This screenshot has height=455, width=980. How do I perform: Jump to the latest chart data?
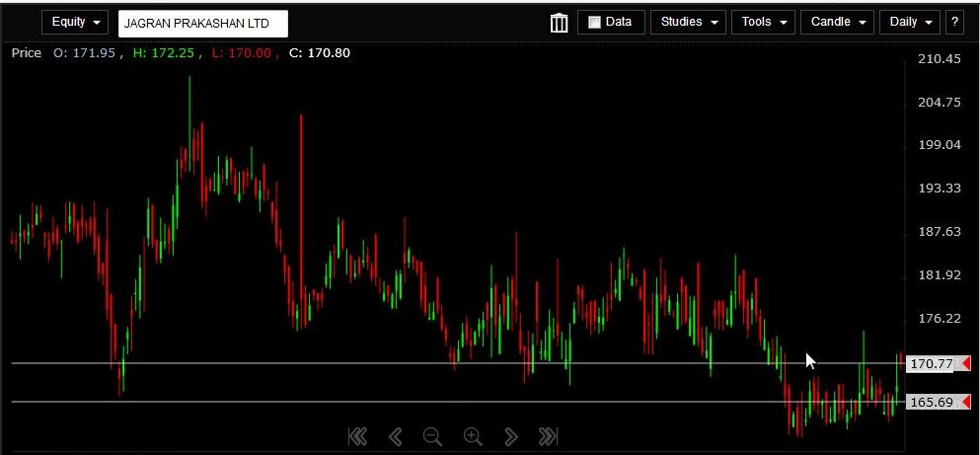[x=549, y=436]
